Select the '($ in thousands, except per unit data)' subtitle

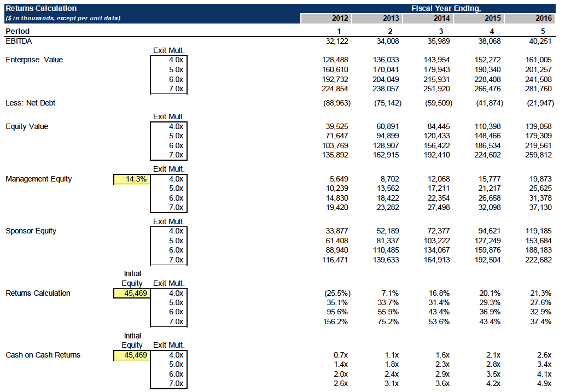point(63,19)
